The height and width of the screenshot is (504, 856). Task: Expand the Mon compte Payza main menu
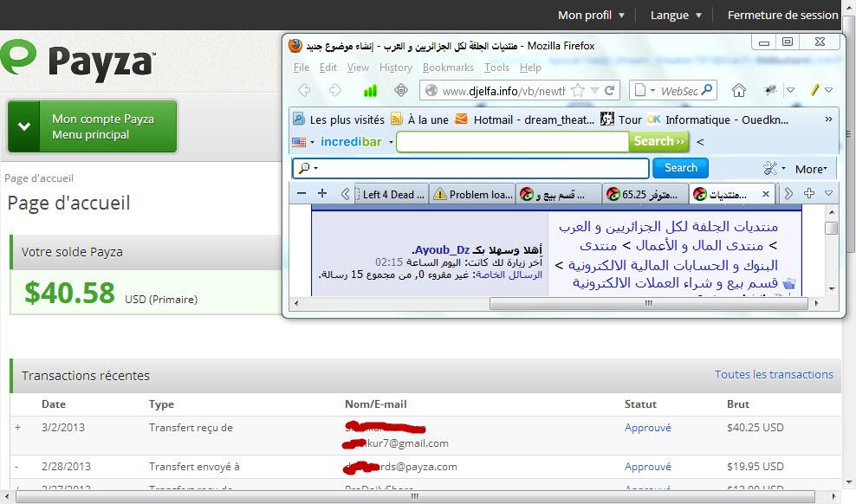(x=92, y=126)
